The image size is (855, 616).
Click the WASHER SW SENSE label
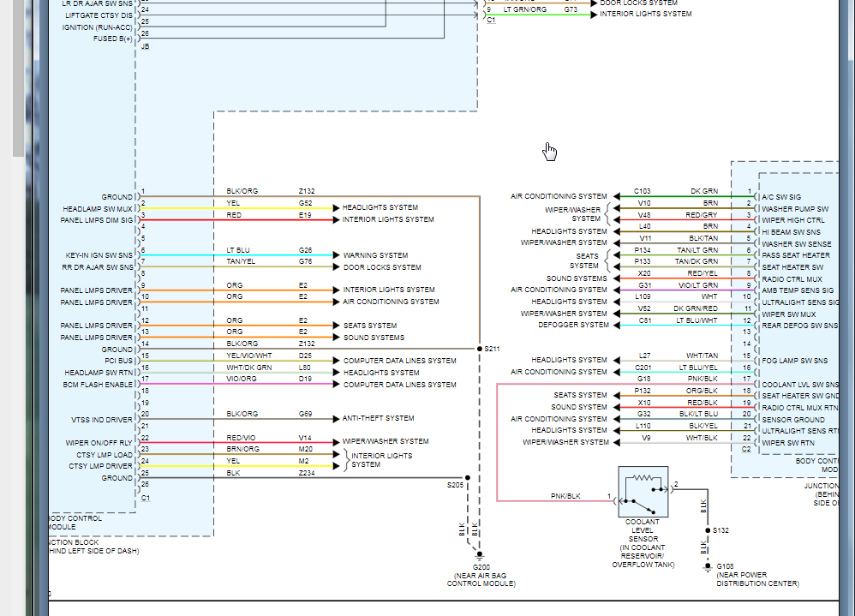(x=797, y=244)
